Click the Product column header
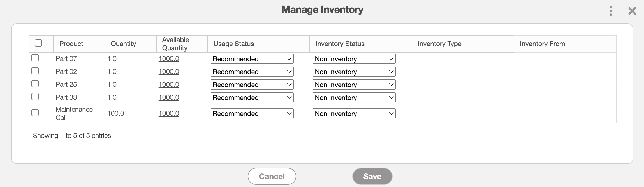The width and height of the screenshot is (644, 187). [71, 44]
